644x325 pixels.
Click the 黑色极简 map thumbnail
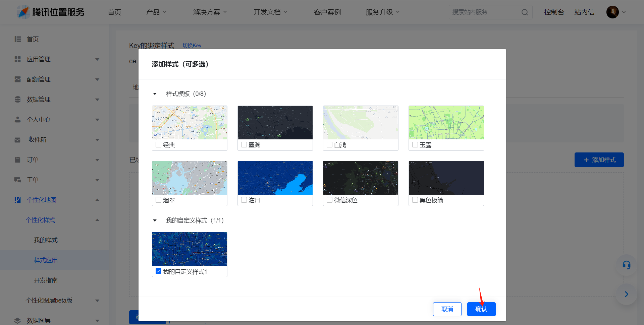coord(446,178)
